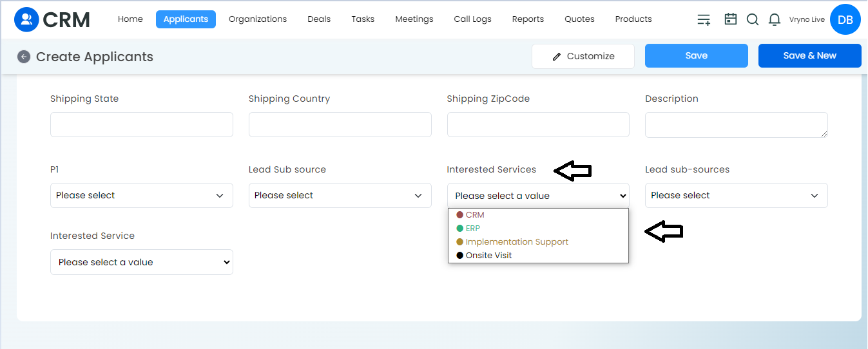Click the Save & New button
Screen dimensions: 868x349
810,56
